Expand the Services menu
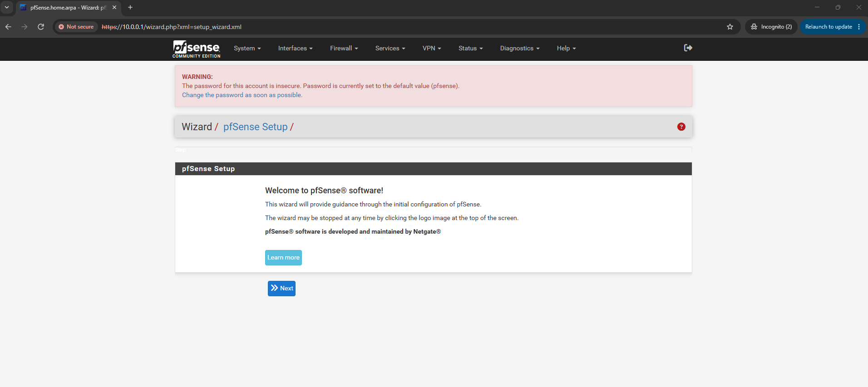This screenshot has height=387, width=868. pyautogui.click(x=390, y=48)
